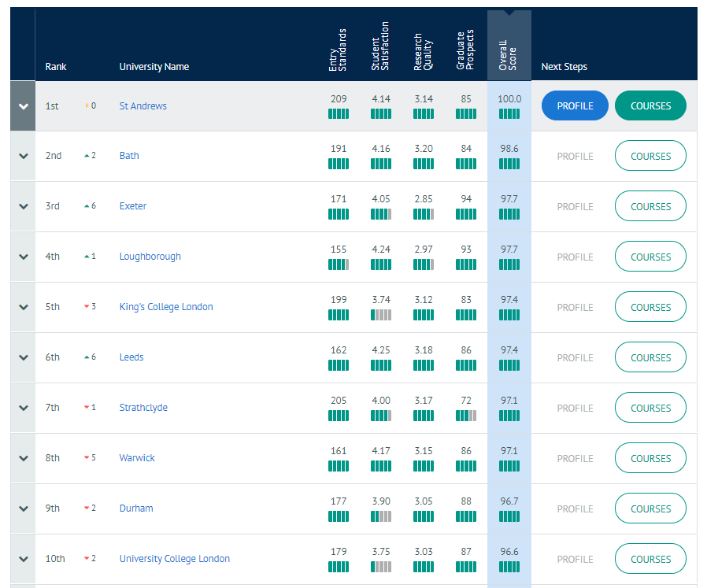Expand the Strathclyde row chevron
Image resolution: width=707 pixels, height=588 pixels.
(x=24, y=408)
